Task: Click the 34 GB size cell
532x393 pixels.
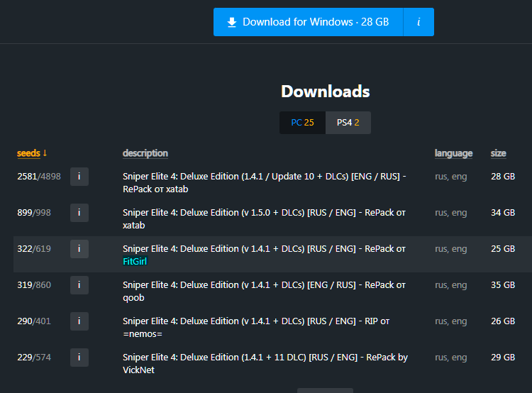Action: 503,213
